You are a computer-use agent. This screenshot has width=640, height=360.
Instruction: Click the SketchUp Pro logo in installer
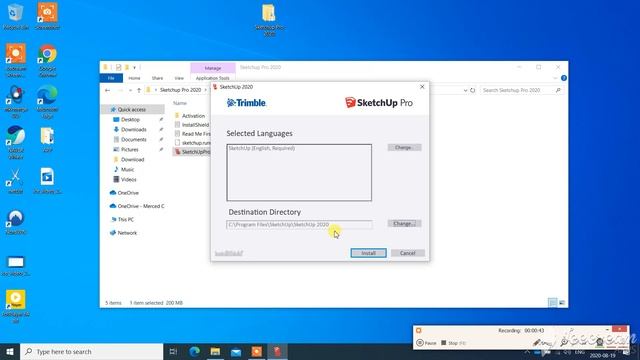tap(378, 102)
